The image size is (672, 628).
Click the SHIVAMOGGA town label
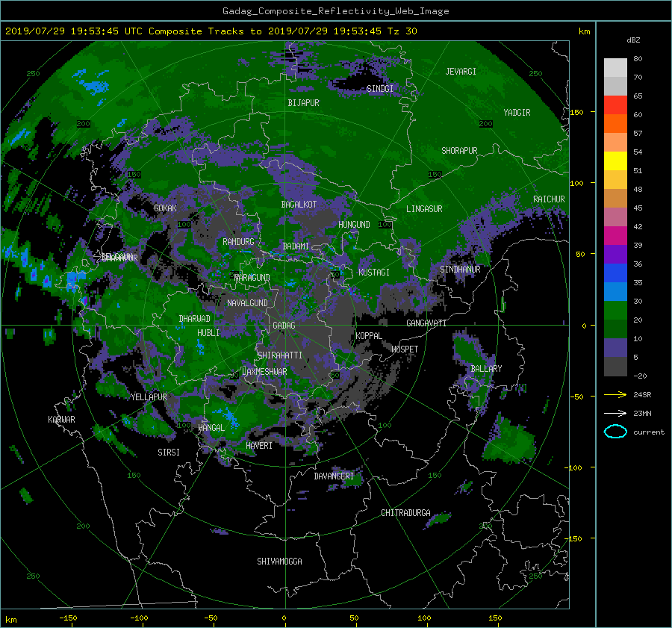[279, 562]
